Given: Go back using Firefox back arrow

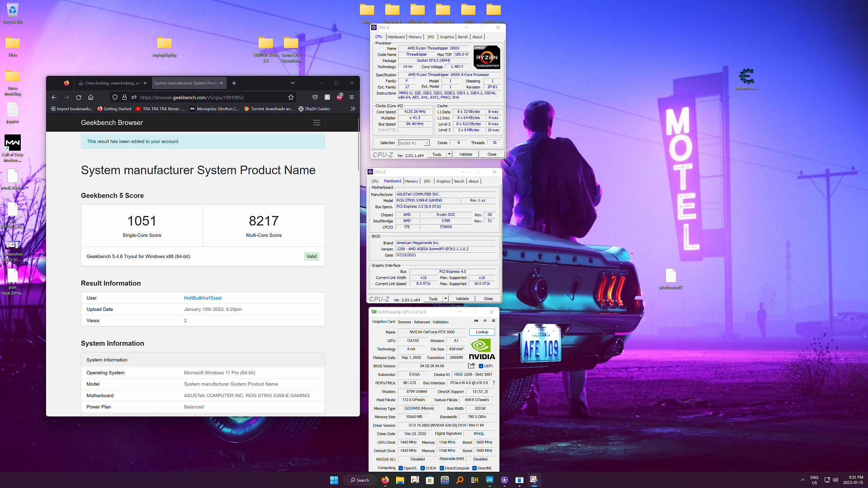Looking at the screenshot, I should click(x=54, y=97).
